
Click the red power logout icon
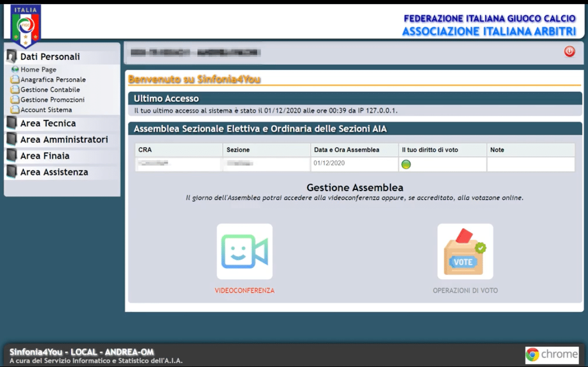(x=569, y=52)
